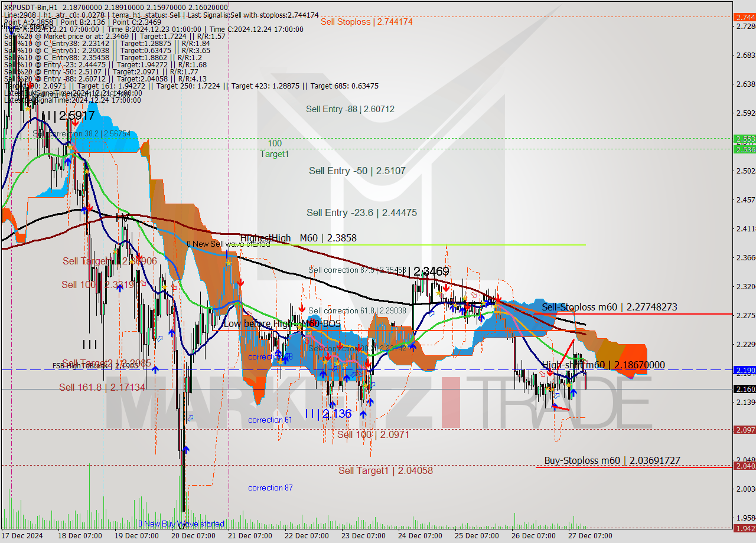Click the Sell Target2 | 2.2085 label
The image size is (756, 543).
[106, 363]
